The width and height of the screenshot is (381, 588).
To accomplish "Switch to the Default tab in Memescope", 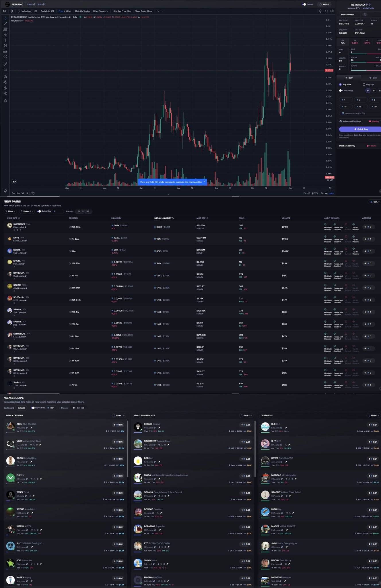I will (x=21, y=408).
